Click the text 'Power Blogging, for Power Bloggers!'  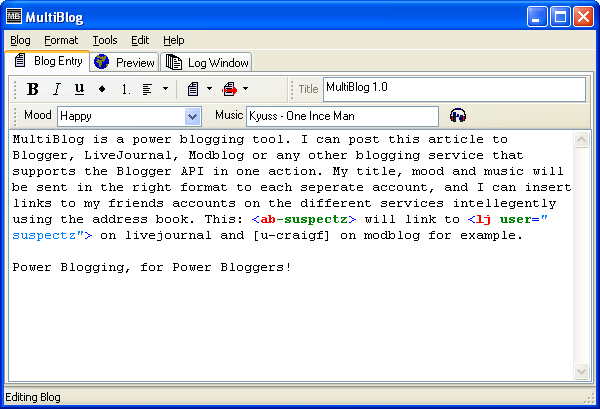(x=152, y=267)
